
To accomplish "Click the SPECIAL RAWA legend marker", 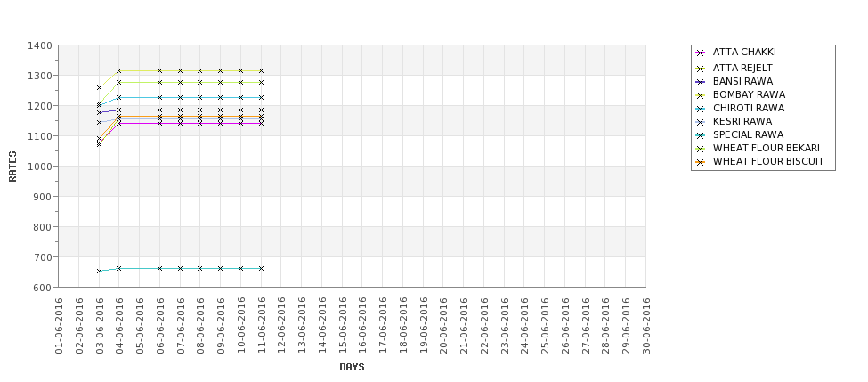I will click(701, 135).
